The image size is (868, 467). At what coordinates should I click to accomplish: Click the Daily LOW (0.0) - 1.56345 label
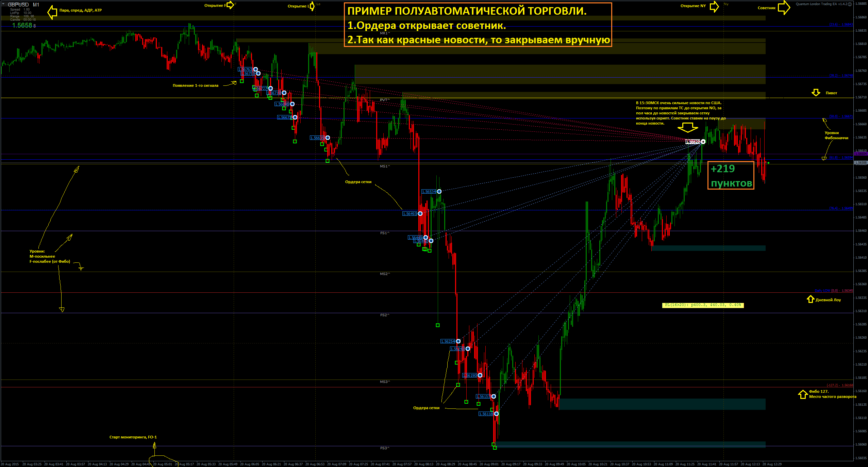(834, 291)
